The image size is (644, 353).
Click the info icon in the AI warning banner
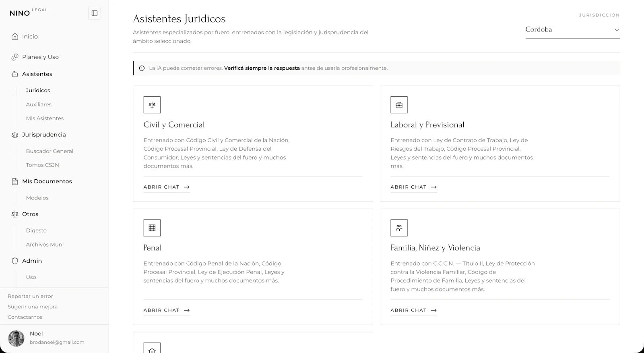(x=142, y=68)
